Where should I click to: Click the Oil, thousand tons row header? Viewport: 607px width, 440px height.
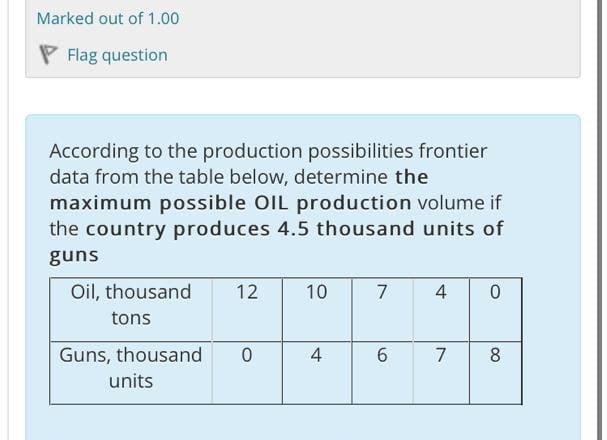[x=131, y=310]
